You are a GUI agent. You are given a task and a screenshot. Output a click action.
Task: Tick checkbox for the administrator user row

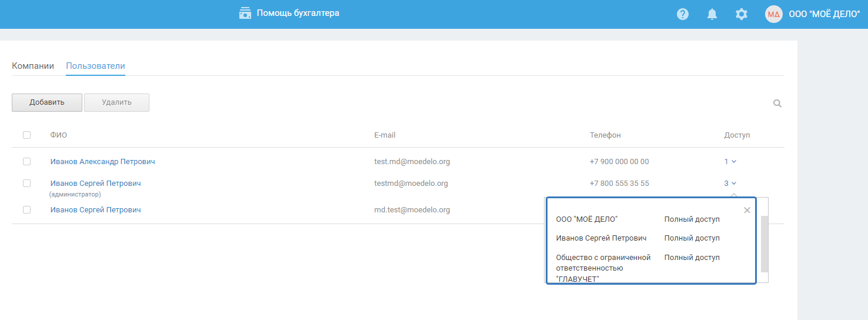coord(26,184)
